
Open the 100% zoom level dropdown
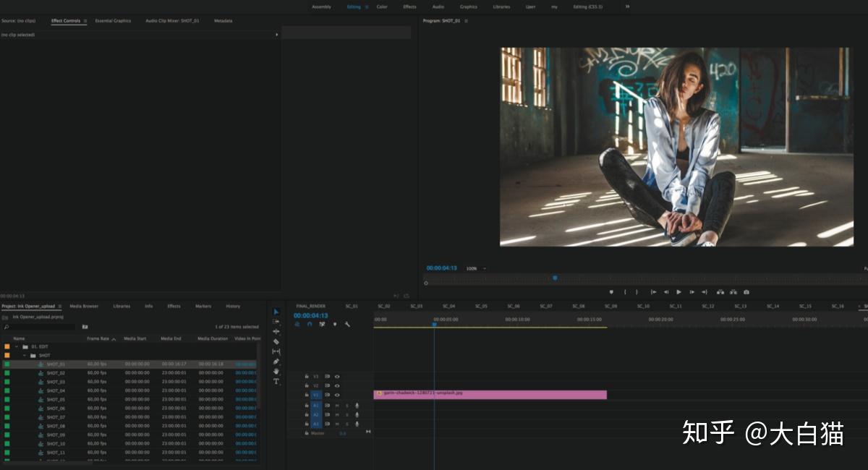coord(475,268)
